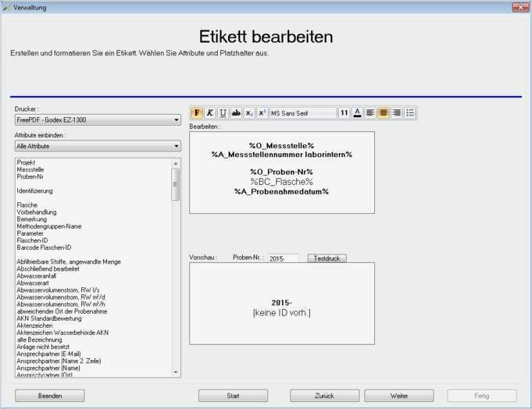Click the attribute list scrollbar thumb
Viewport: 532px width, 409px height.
[x=176, y=185]
